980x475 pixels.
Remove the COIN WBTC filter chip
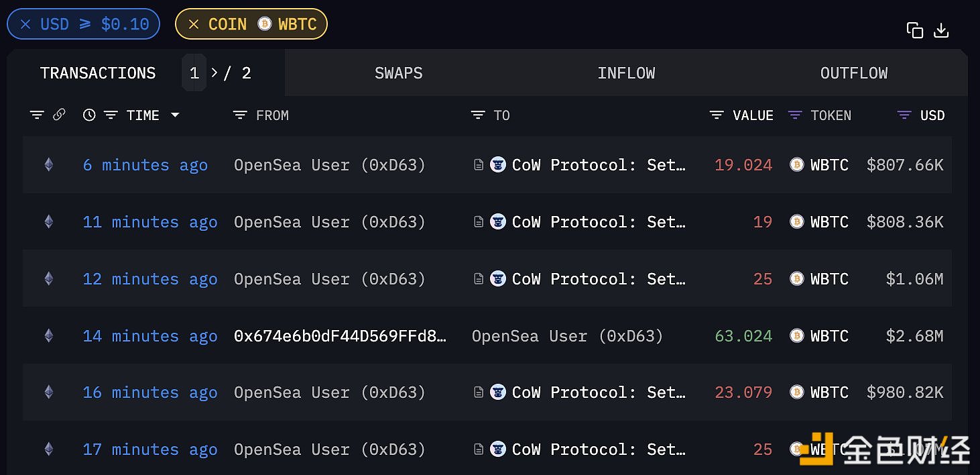point(194,24)
